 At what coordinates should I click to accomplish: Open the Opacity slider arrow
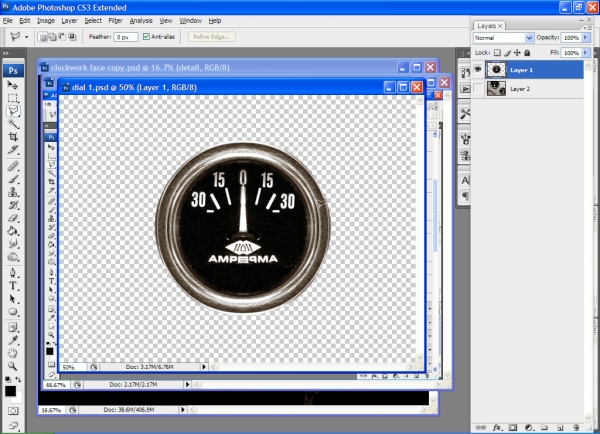tap(585, 38)
